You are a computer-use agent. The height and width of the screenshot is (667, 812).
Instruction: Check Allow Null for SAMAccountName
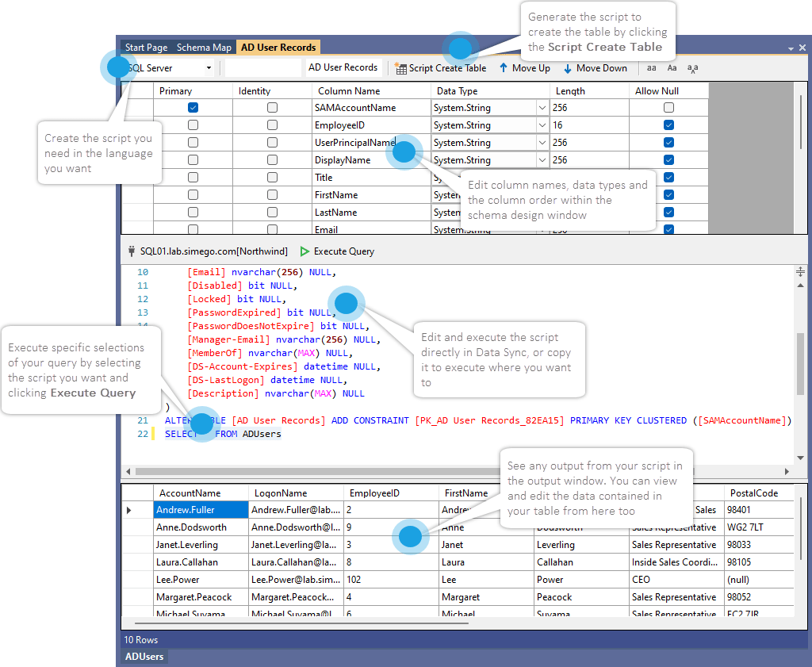669,108
